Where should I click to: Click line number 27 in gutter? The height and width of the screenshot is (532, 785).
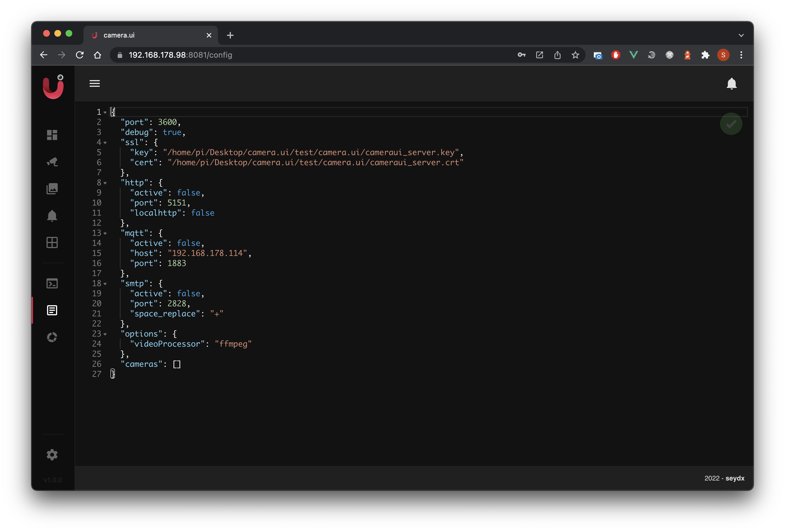(97, 374)
